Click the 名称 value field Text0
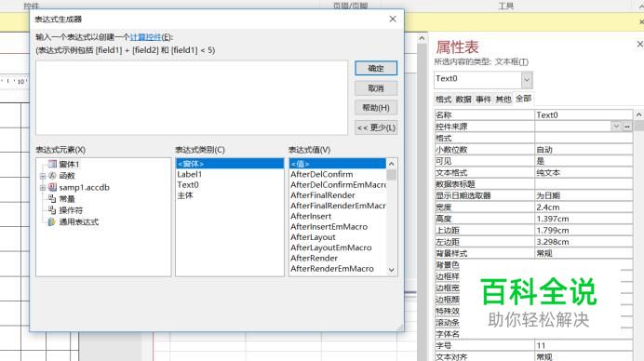Image resolution: width=644 pixels, height=361 pixels. coord(584,115)
